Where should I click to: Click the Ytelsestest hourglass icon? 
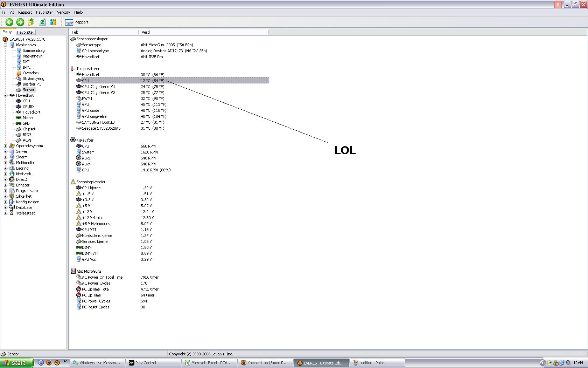point(12,213)
